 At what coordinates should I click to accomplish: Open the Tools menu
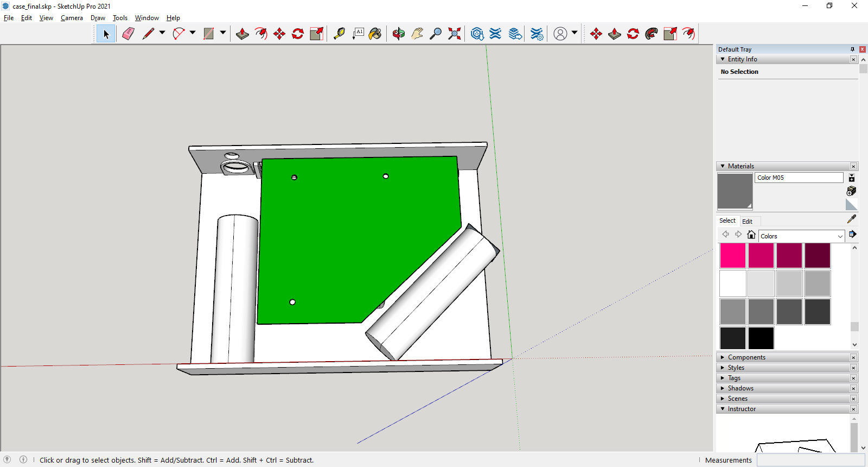pyautogui.click(x=120, y=18)
